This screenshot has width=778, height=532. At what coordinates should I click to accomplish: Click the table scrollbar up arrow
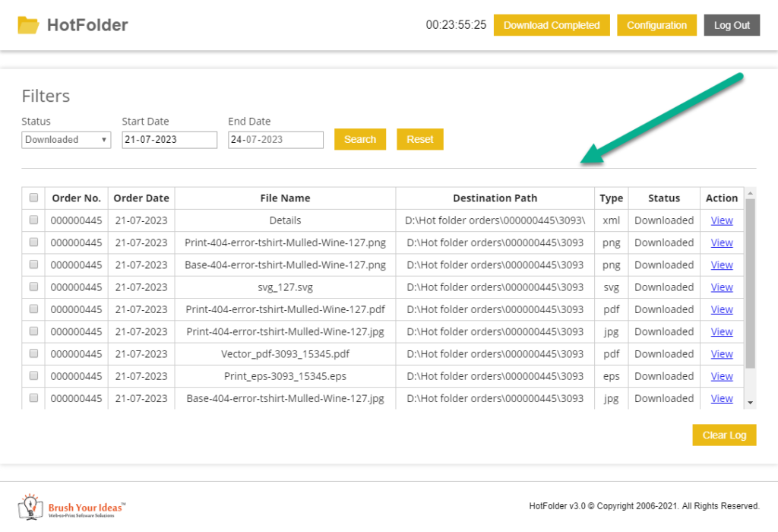(x=751, y=193)
